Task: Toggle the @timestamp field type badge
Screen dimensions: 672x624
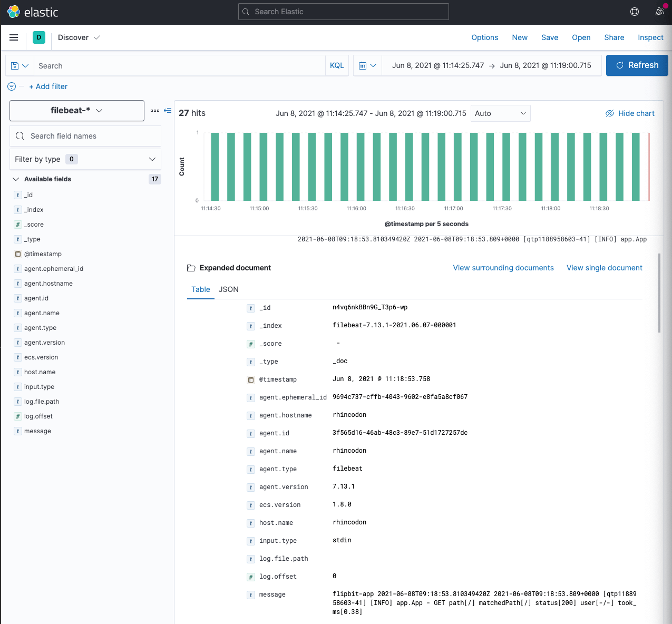Action: (18, 254)
